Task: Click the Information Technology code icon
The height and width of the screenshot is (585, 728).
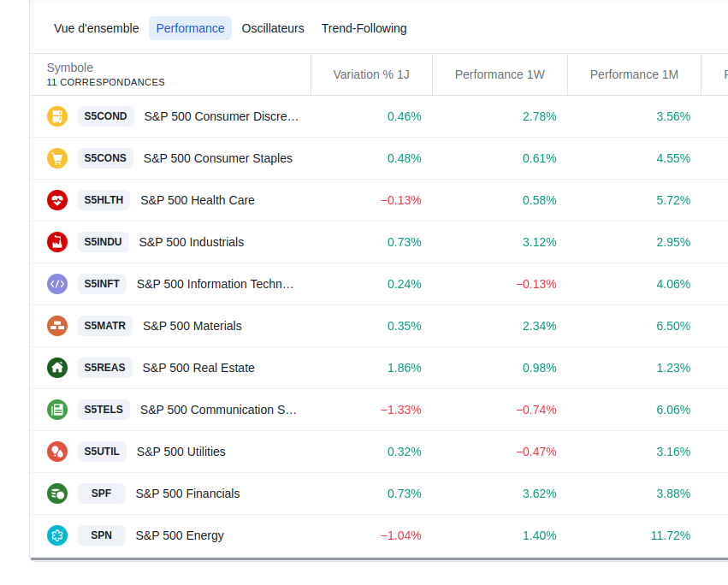Action: (57, 284)
